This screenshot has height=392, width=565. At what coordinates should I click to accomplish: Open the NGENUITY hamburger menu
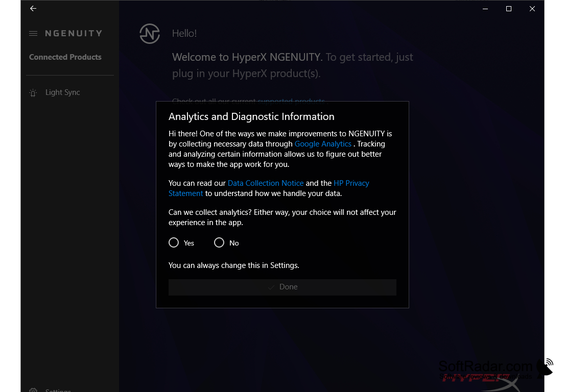coord(33,33)
